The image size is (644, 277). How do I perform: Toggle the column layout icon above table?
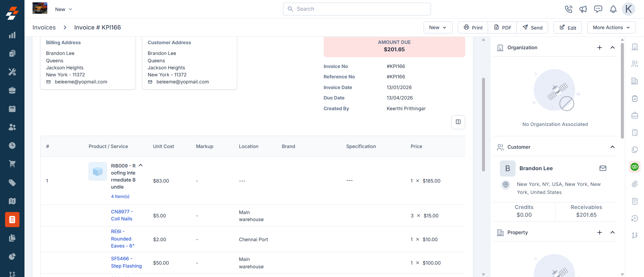(x=458, y=122)
